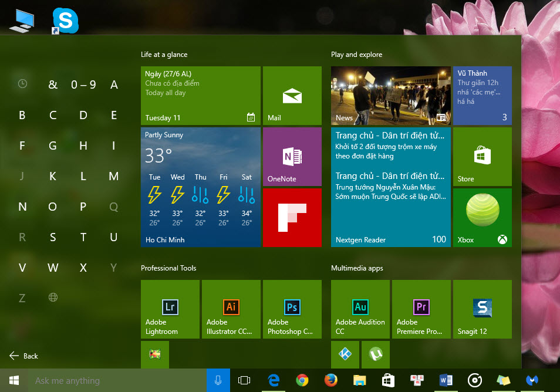This screenshot has width=560, height=392.
Task: Open the Partly Sunny weather tile
Action: (200, 187)
